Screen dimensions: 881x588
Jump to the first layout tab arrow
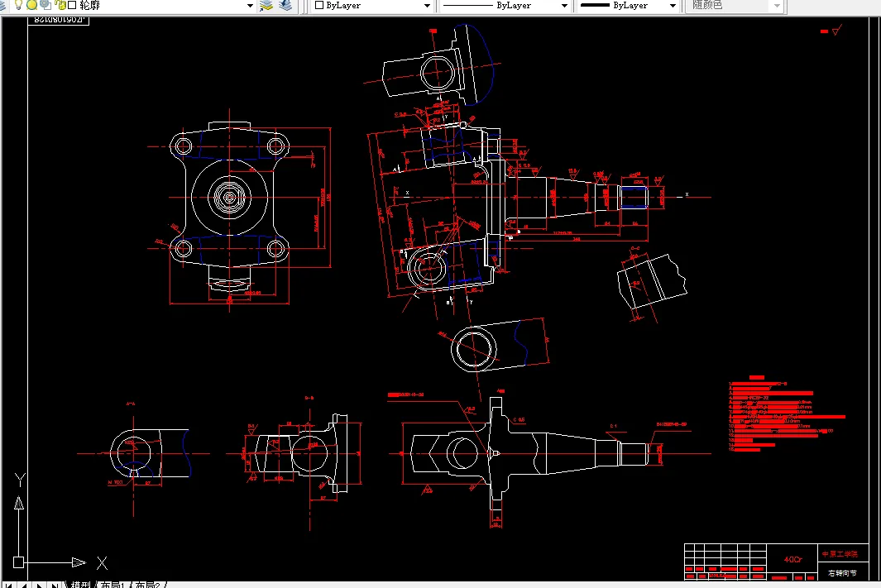[8, 586]
